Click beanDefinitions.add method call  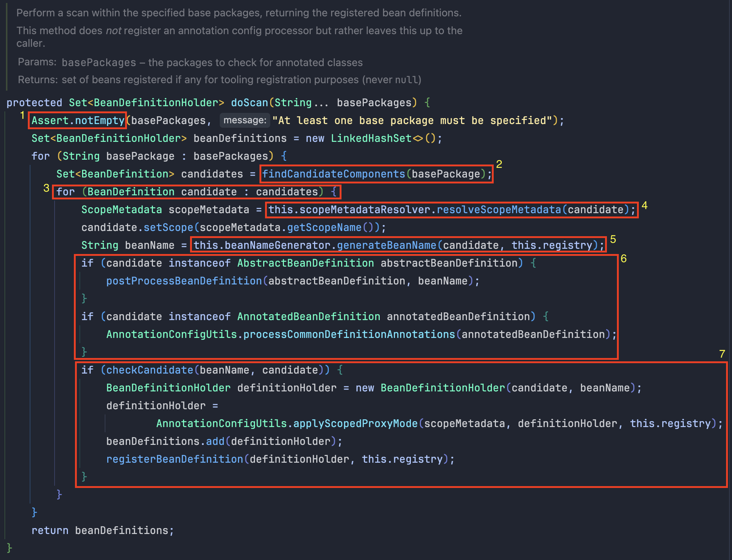click(215, 441)
